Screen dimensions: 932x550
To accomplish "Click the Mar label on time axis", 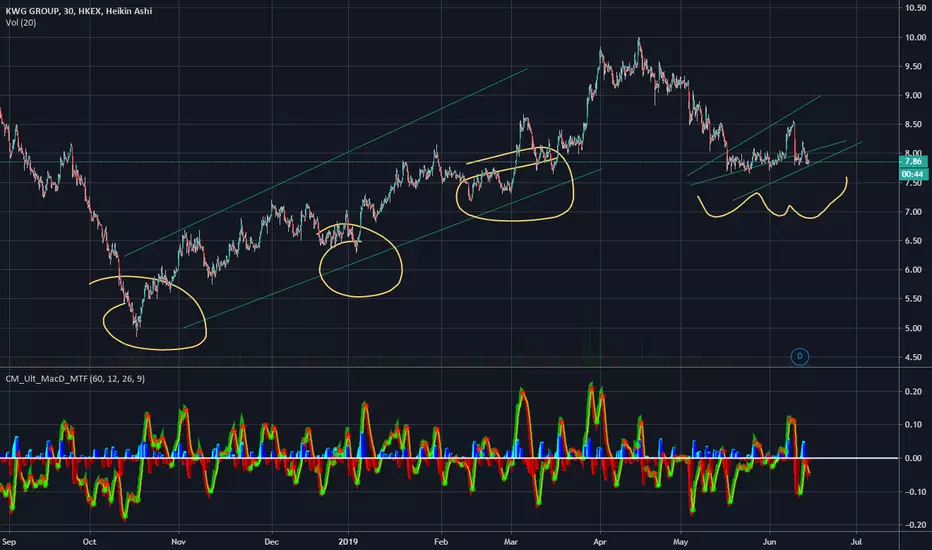I will 511,542.
